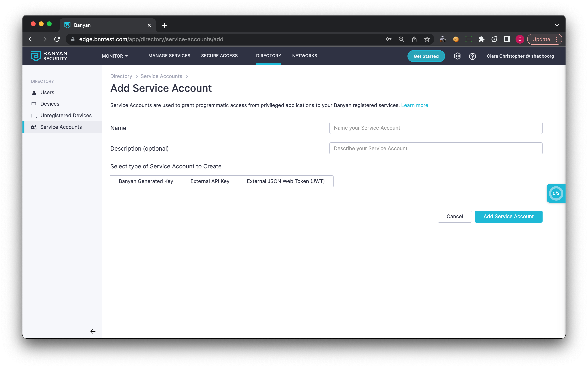The width and height of the screenshot is (588, 368).
Task: Choose External JSON Web Token (JWT)
Action: tap(286, 181)
